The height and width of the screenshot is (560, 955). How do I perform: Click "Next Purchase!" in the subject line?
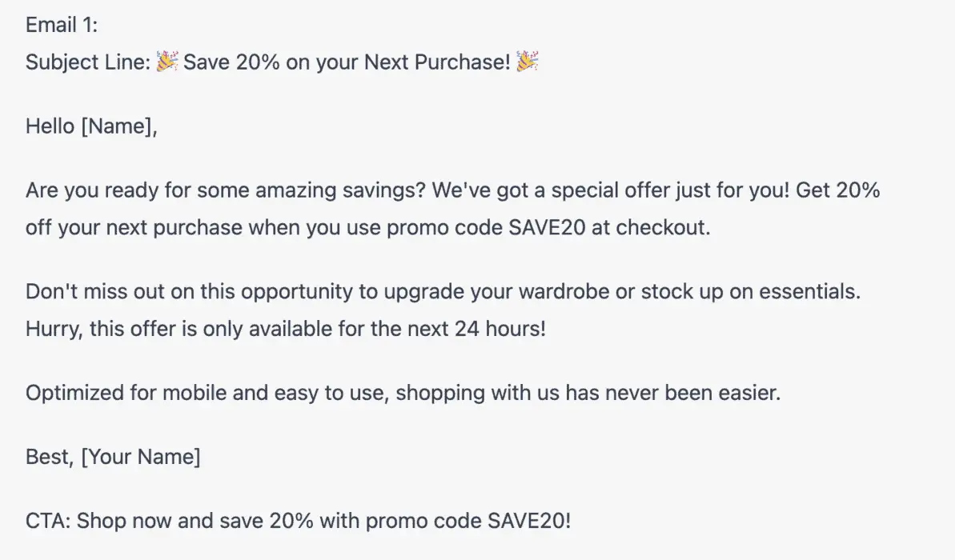[x=437, y=62]
